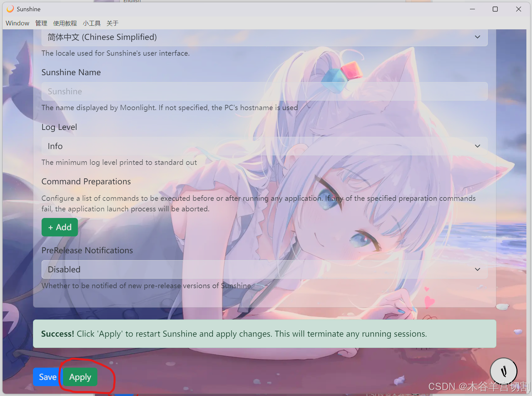Close the Sunshine window

pos(518,9)
